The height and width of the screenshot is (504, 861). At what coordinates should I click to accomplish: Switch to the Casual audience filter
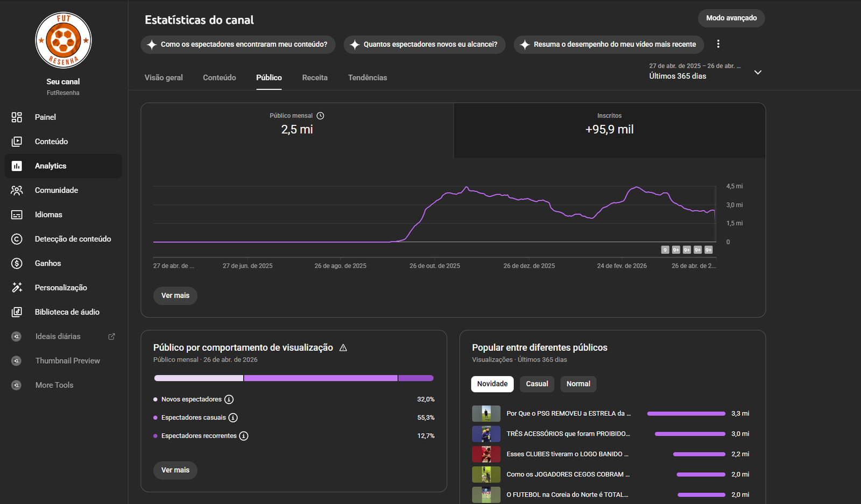pyautogui.click(x=537, y=384)
